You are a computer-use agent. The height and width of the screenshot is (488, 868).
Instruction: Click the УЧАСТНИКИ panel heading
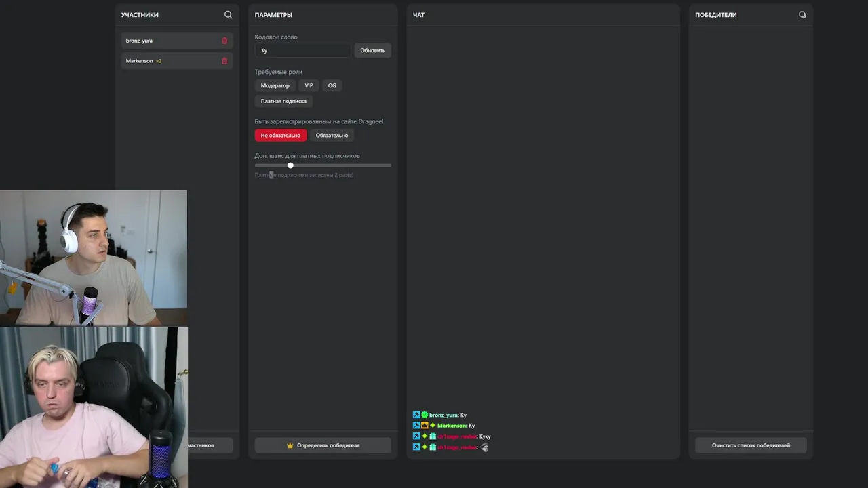pyautogui.click(x=140, y=15)
